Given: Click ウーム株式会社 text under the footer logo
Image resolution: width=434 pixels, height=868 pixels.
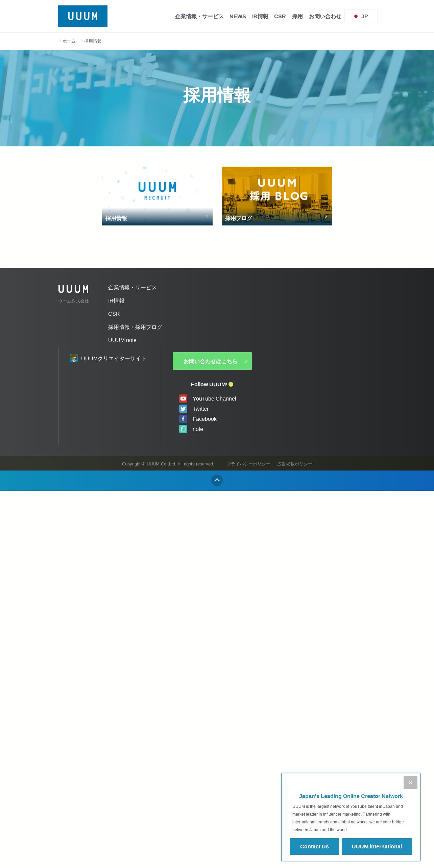Looking at the screenshot, I should pos(73,301).
